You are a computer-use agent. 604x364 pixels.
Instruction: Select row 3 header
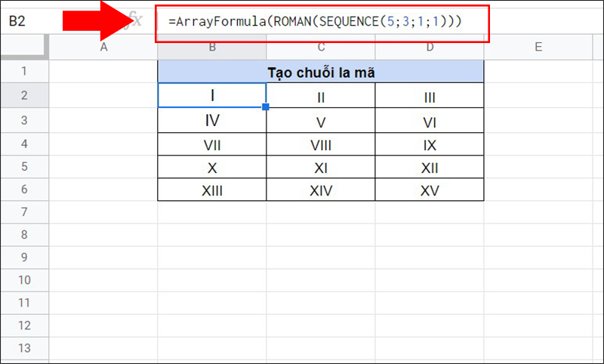tap(24, 120)
